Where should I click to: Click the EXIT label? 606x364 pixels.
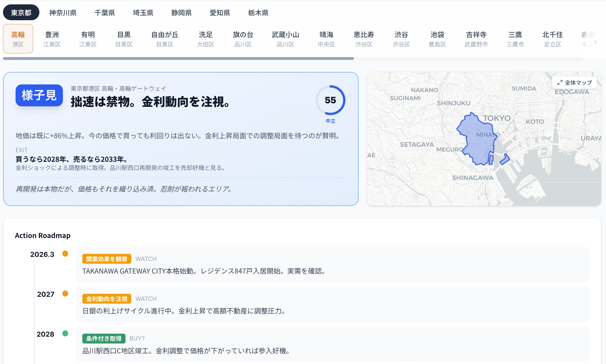coord(22,150)
